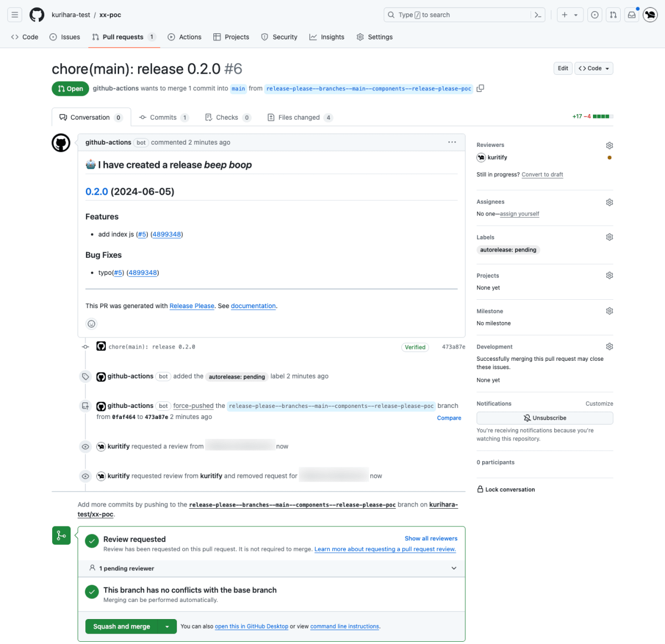Open the Issues repository tab
Viewport: 665px width, 644px height.
65,37
